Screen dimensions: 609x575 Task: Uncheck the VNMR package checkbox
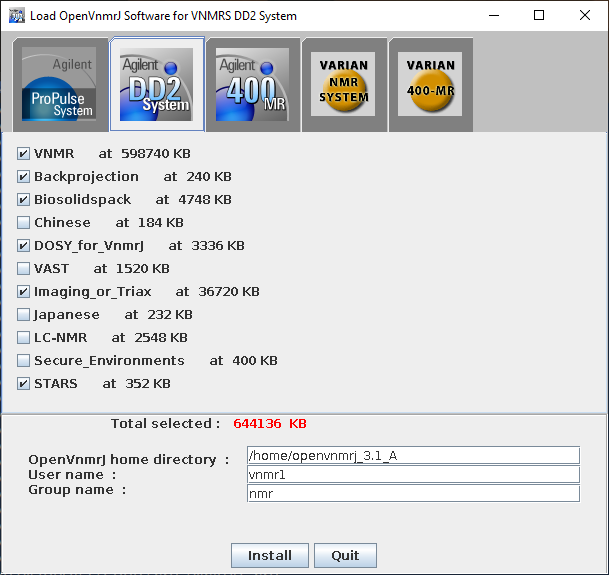coord(23,153)
